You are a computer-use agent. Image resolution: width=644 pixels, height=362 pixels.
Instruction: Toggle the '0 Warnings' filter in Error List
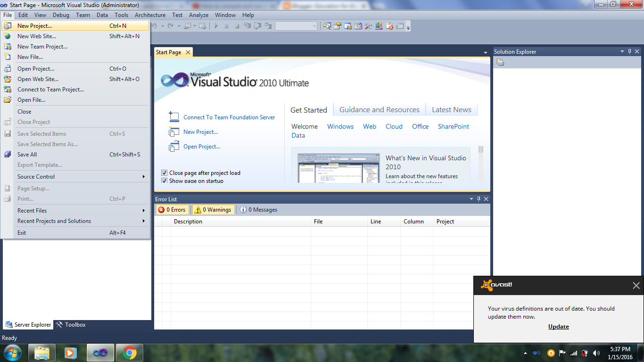click(x=213, y=209)
